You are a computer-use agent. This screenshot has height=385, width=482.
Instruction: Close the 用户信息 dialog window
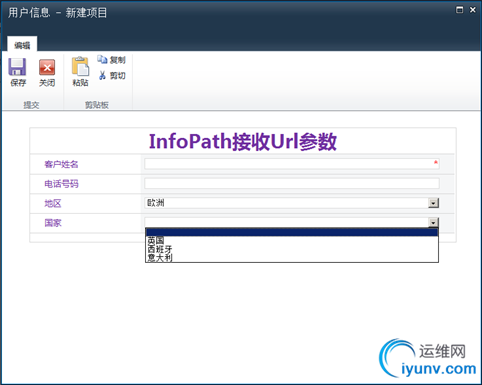pyautogui.click(x=473, y=10)
